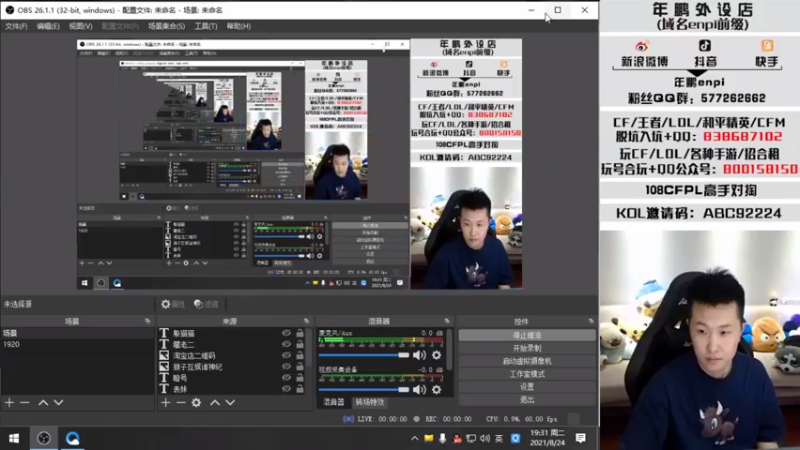Click the OBS preview canvas

pos(299,164)
